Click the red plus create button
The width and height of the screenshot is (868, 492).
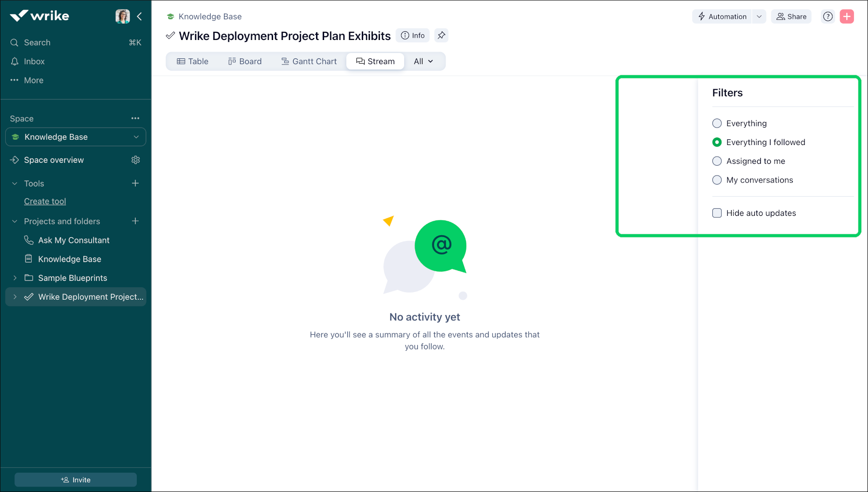tap(846, 16)
